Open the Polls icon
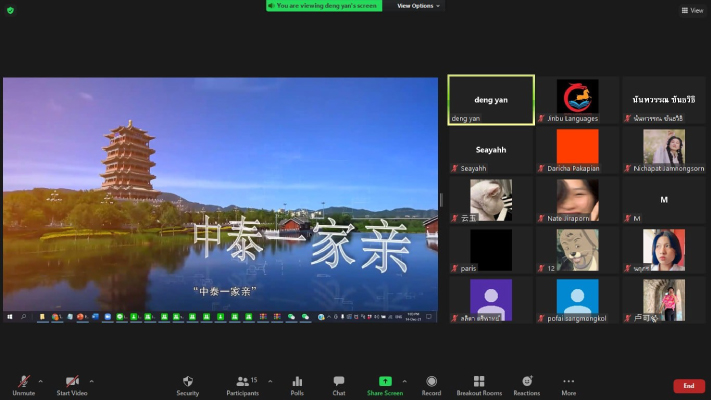Image resolution: width=711 pixels, height=400 pixels. [297, 383]
